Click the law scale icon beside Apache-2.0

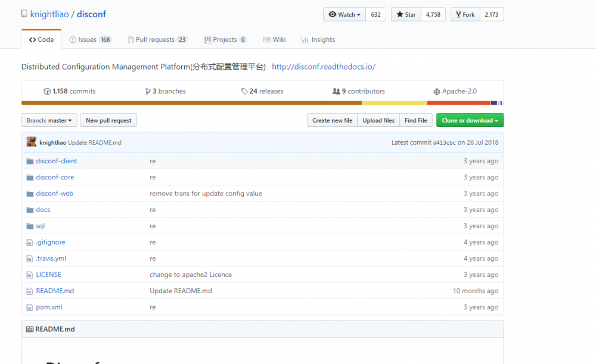tap(437, 91)
